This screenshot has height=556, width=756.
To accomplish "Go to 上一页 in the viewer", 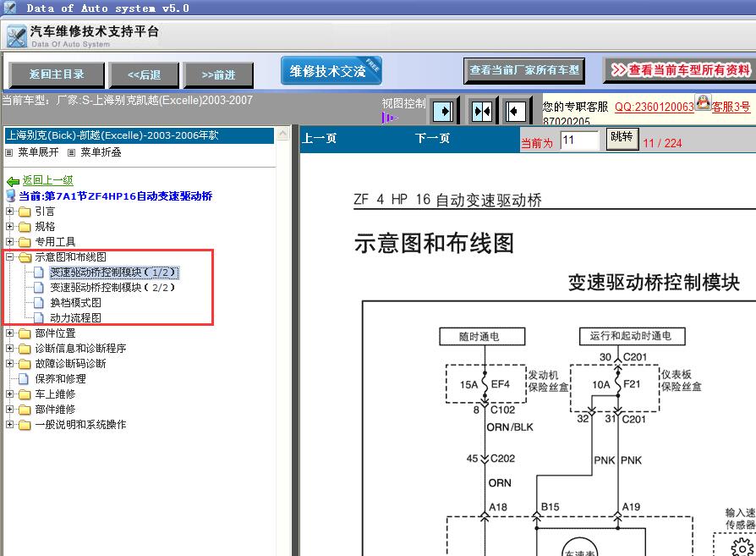I will pos(319,139).
